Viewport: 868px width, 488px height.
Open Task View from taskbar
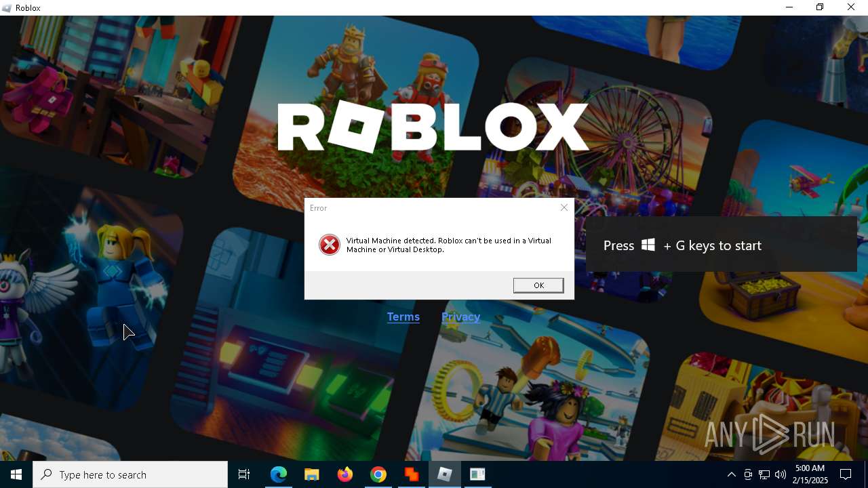pos(244,474)
